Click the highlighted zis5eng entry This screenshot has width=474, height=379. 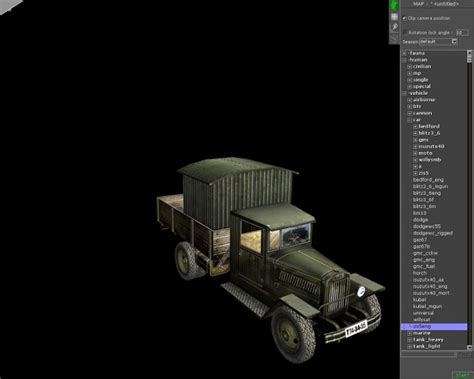[434, 326]
